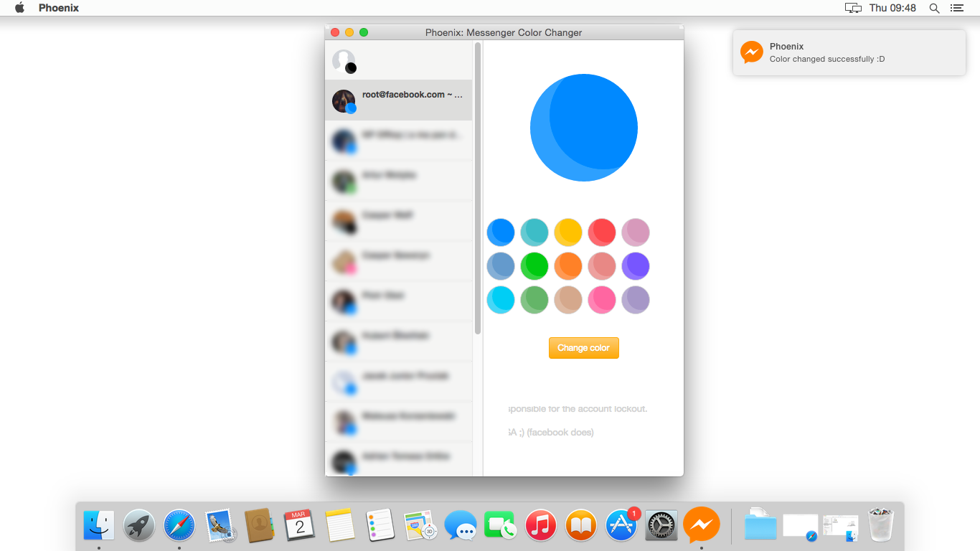The width and height of the screenshot is (980, 551).
Task: Click the Thu 09:48 clock
Action: point(892,8)
